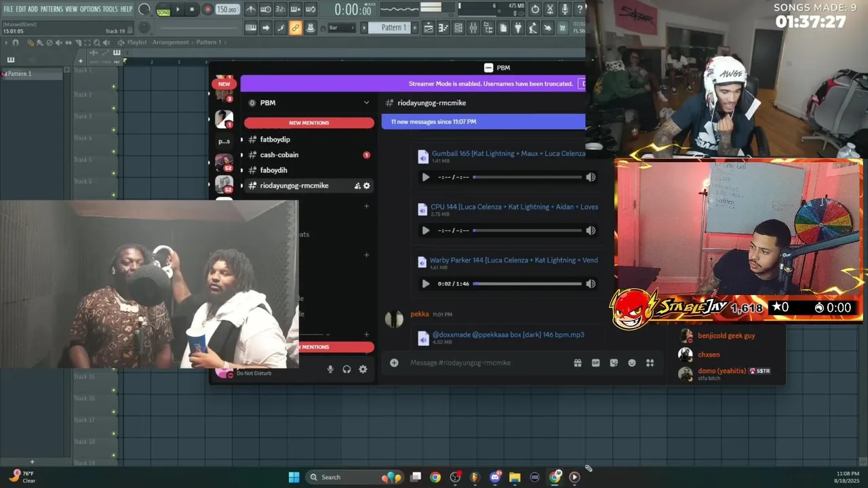Open 11 new messages banner
The image size is (868, 488).
(x=484, y=121)
